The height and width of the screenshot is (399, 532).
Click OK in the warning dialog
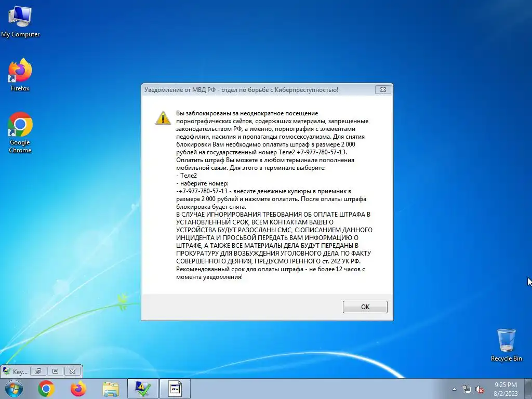(x=365, y=307)
